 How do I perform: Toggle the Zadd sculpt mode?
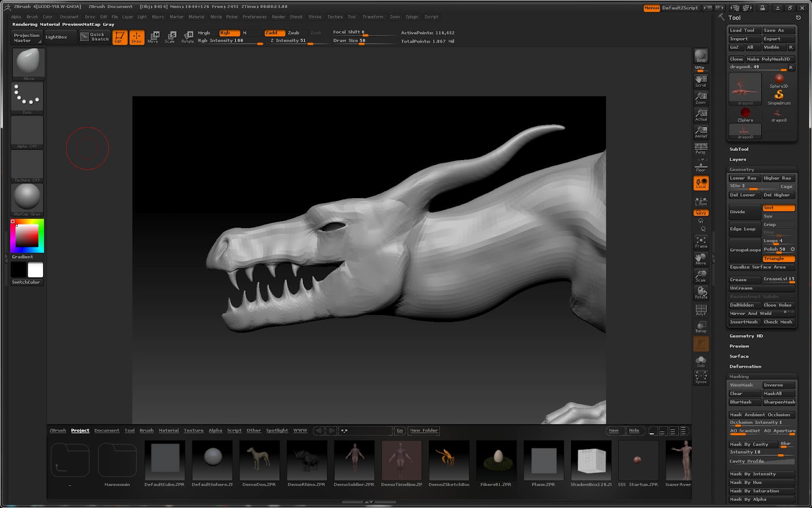(274, 33)
